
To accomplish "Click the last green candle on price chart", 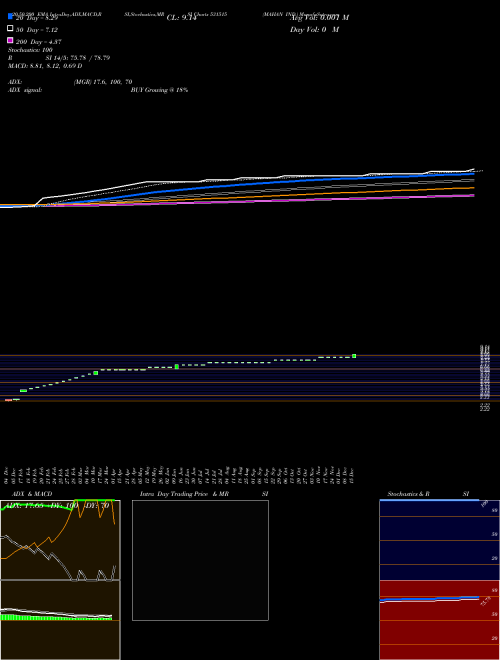I will [354, 356].
